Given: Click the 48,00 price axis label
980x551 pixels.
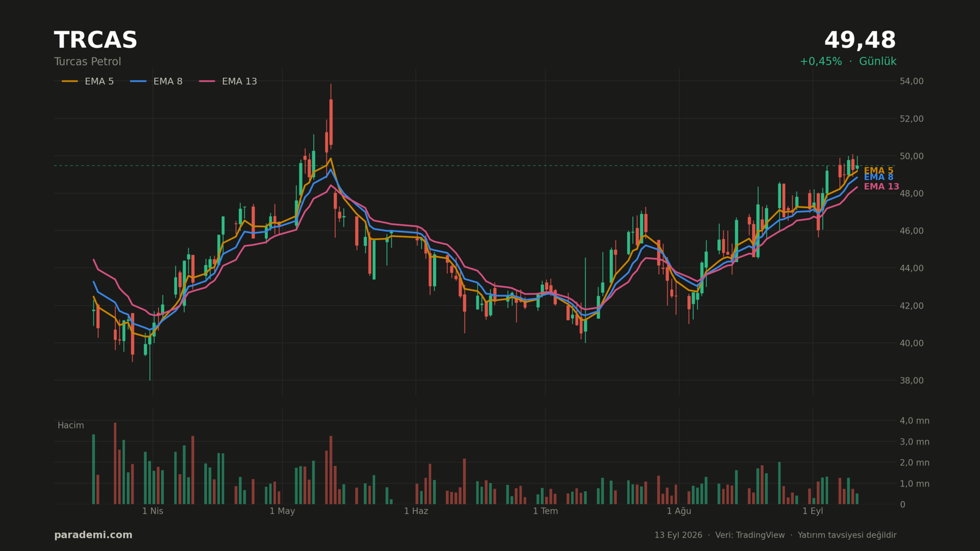Looking at the screenshot, I should [x=911, y=193].
